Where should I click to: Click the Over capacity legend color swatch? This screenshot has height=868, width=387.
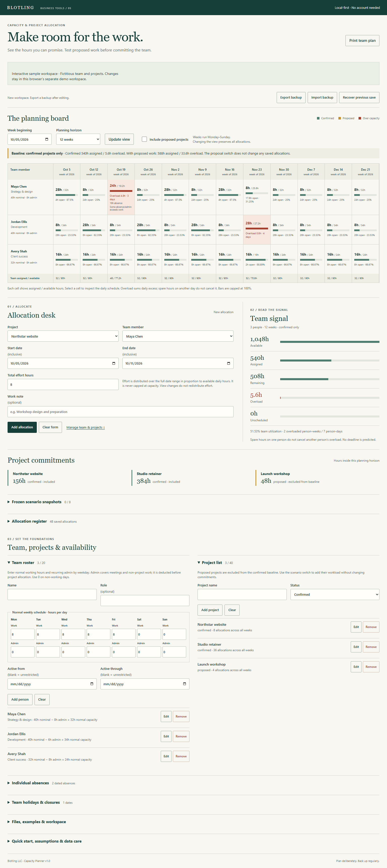[360, 118]
